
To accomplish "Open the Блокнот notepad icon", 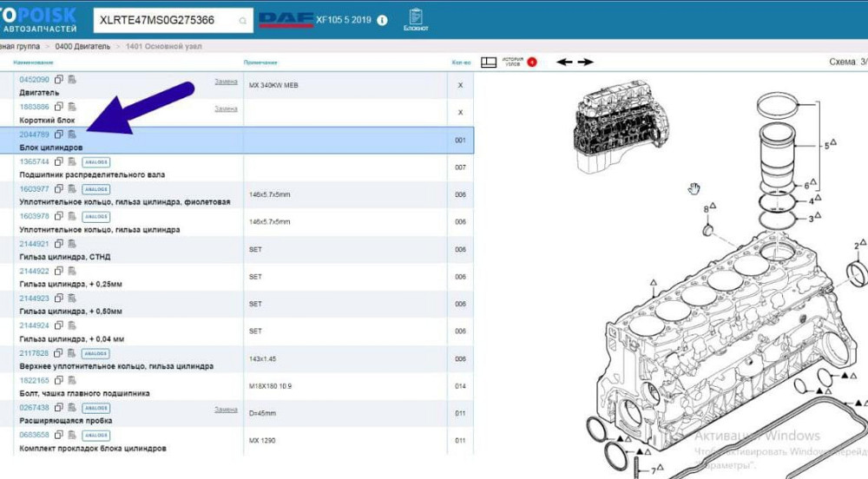I will click(x=416, y=19).
